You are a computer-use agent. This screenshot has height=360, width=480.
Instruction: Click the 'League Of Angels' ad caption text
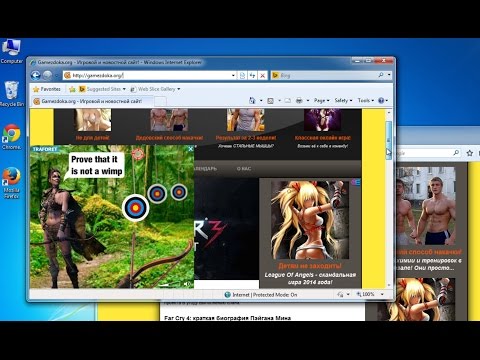coord(310,278)
